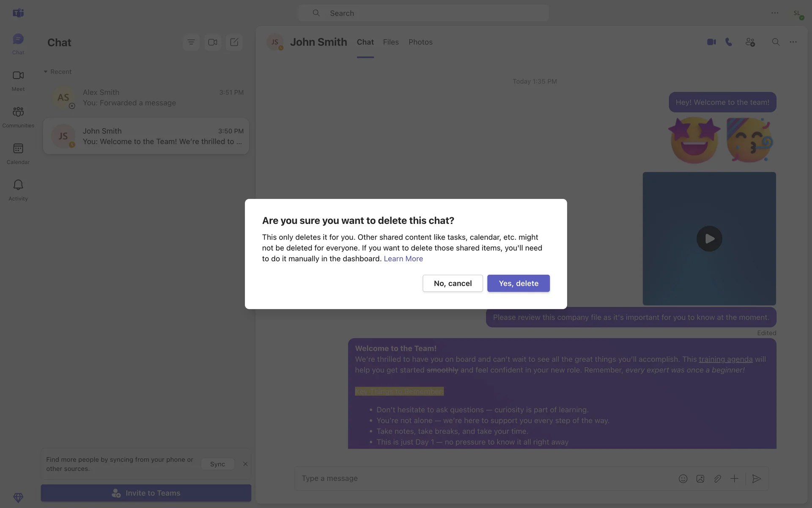Click No, cancel in the dialog
This screenshot has width=812, height=508.
(453, 283)
